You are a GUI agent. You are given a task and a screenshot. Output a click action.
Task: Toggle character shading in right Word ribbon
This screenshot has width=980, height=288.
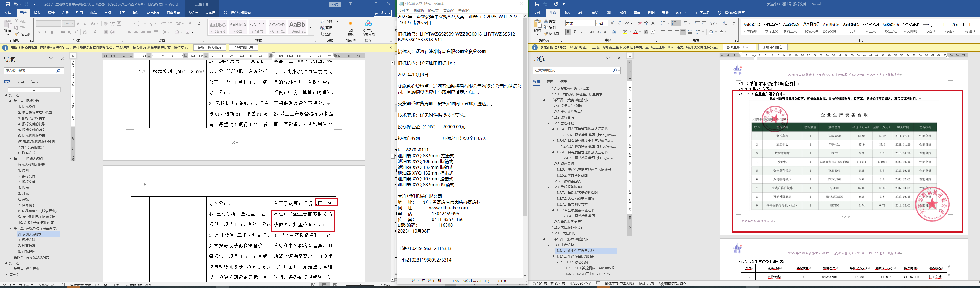point(646,32)
